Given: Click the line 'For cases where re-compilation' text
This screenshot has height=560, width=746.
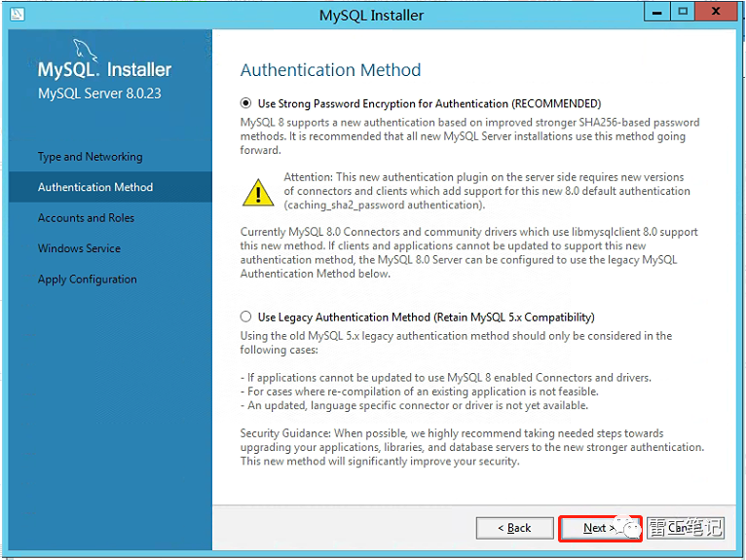Looking at the screenshot, I should point(419,392).
